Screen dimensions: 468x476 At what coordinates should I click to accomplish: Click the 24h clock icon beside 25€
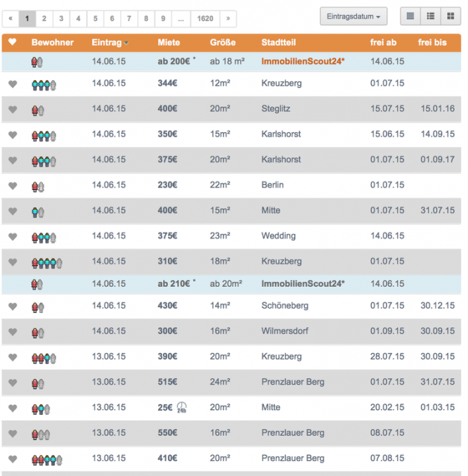coord(182,407)
